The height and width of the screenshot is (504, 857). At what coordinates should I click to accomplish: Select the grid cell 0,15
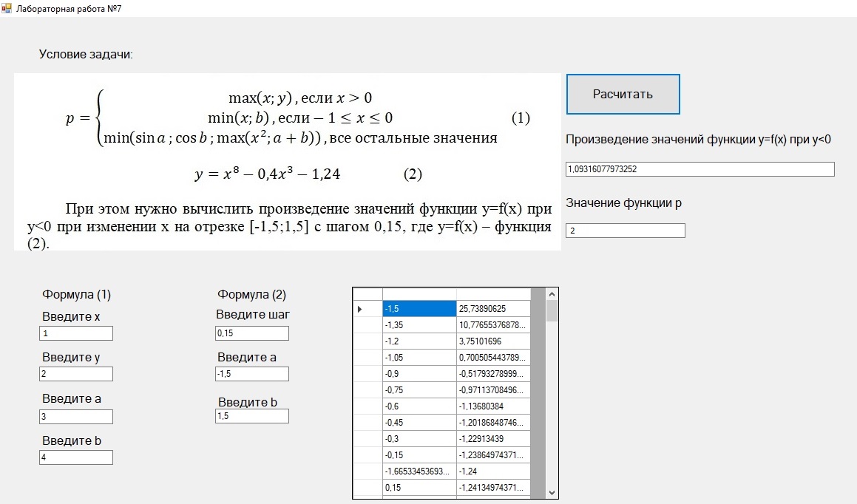[x=419, y=488]
